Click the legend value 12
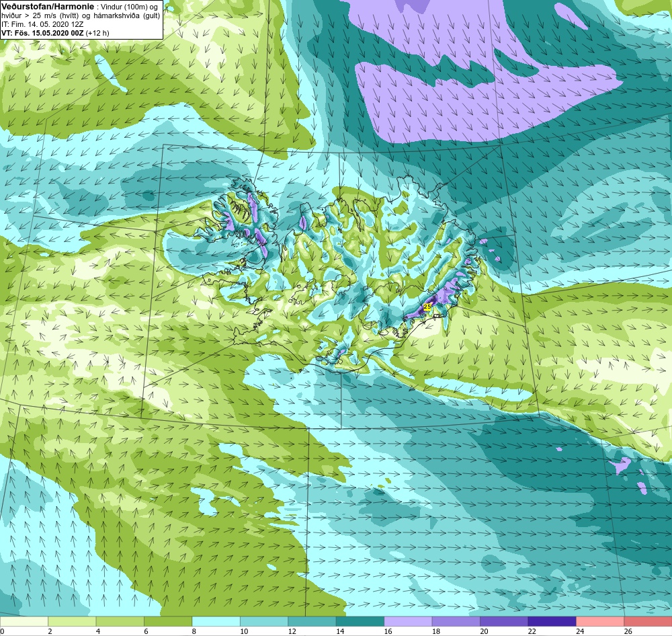This screenshot has width=672, height=636. pos(292,631)
